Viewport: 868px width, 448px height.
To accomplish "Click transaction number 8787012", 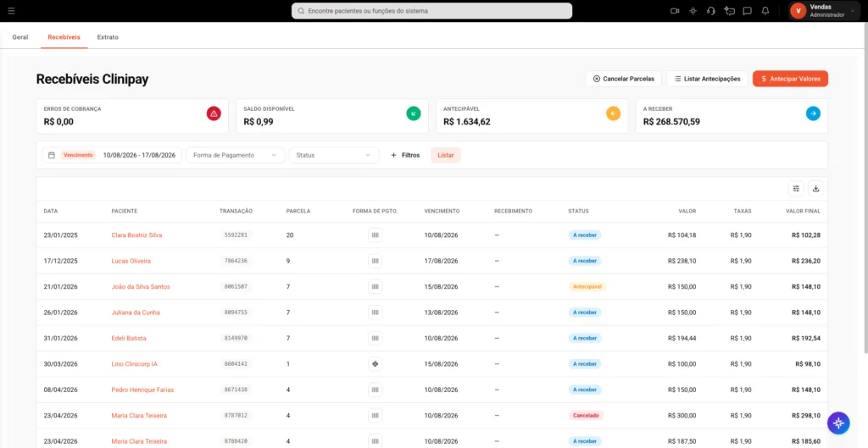I will (x=236, y=415).
